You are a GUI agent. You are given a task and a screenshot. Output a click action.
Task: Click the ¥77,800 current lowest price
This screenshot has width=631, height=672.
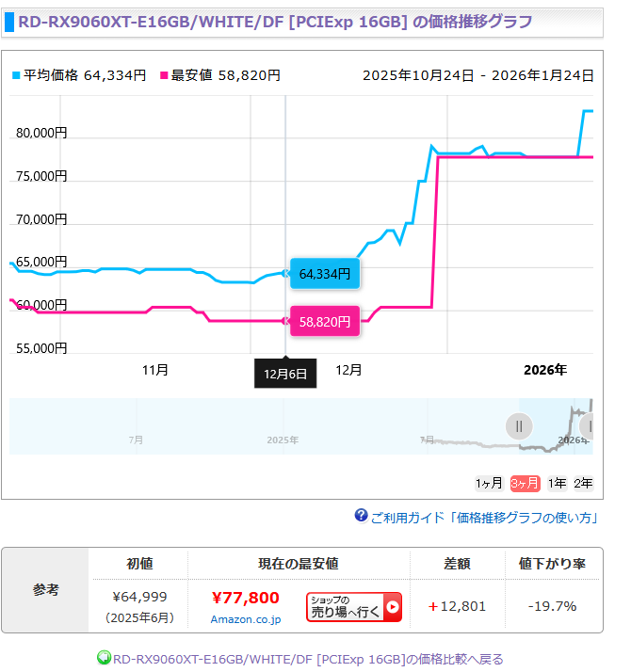[x=245, y=598]
